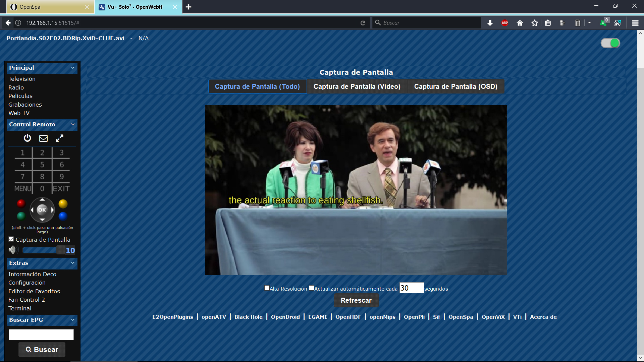This screenshot has width=644, height=362.
Task: Click the red remote button
Action: coord(21,203)
